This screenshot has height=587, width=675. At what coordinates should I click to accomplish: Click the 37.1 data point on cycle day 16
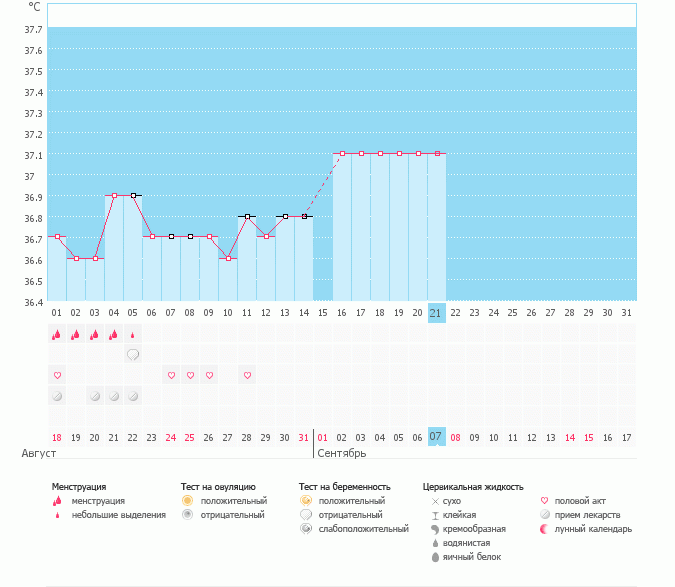[x=342, y=154]
